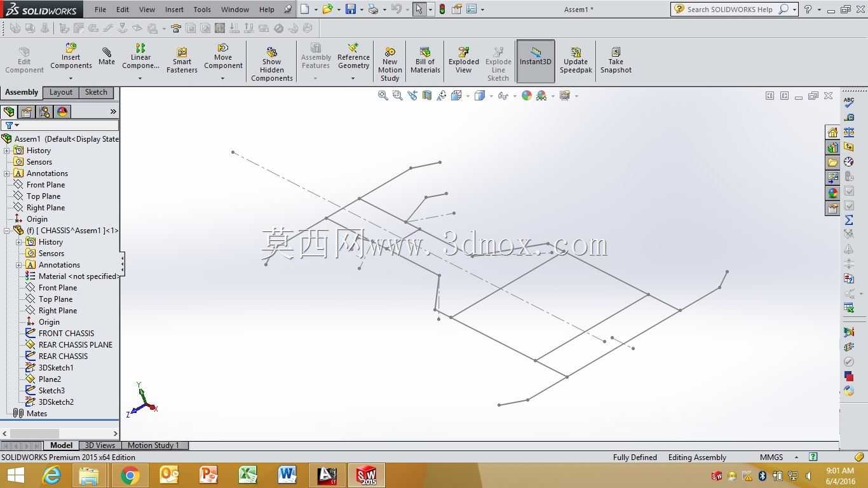Open the Reference Geometry dropdown arrow
This screenshot has height=488, width=868.
point(353,79)
